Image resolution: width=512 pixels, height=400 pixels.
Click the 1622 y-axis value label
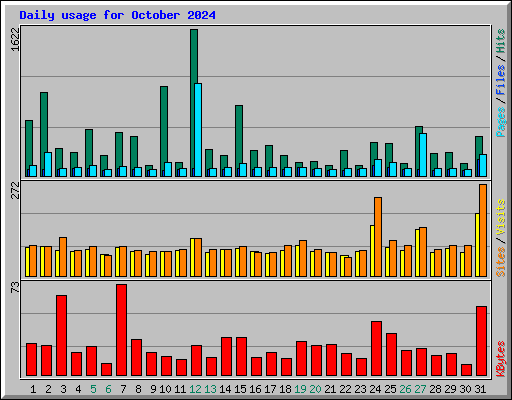click(x=15, y=39)
